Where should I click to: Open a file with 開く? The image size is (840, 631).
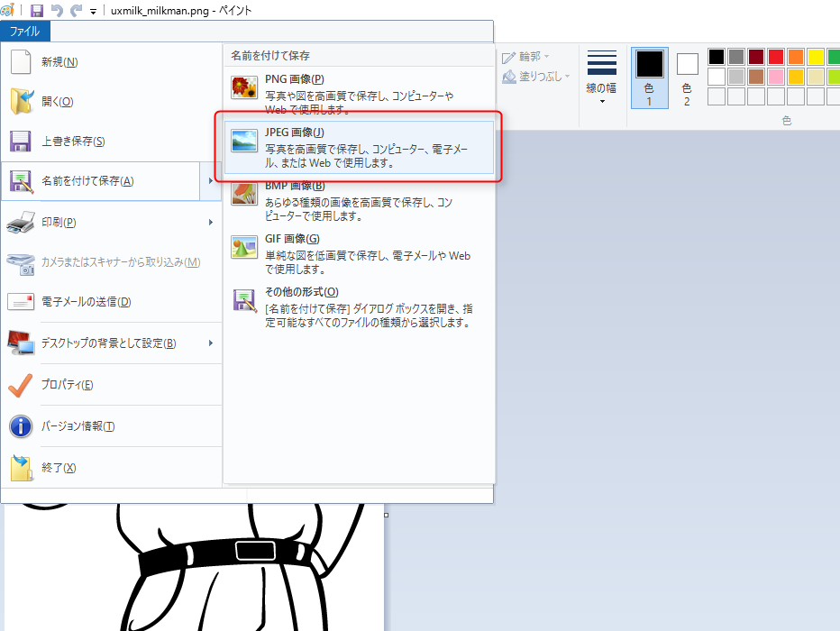coord(57,102)
